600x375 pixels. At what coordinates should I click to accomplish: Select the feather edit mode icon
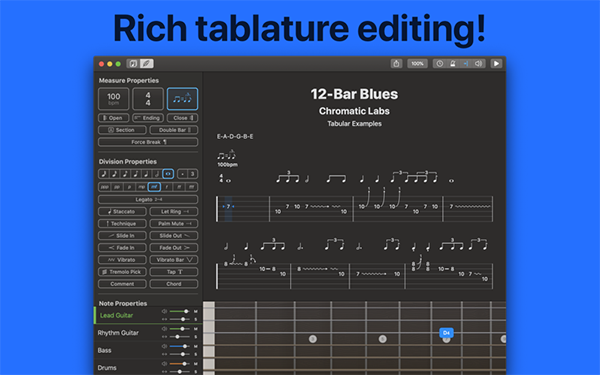click(x=147, y=64)
